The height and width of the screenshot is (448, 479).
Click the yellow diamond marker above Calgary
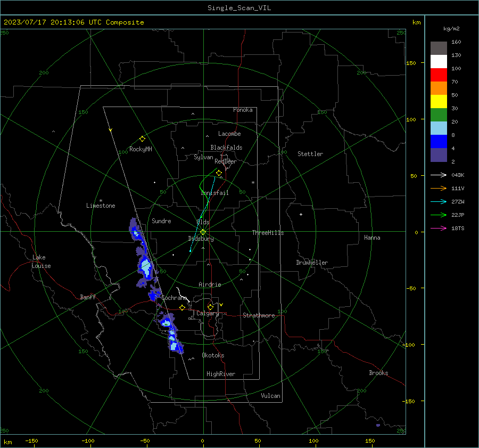tap(210, 307)
